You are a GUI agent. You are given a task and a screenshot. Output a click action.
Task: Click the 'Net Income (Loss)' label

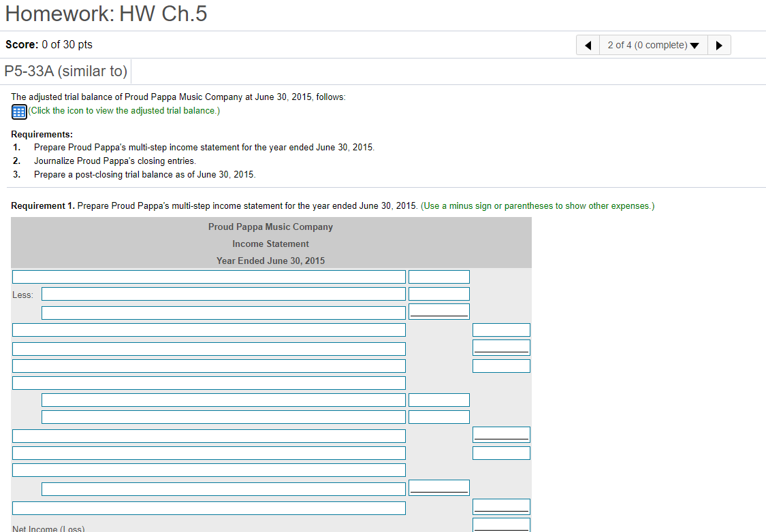click(48, 528)
